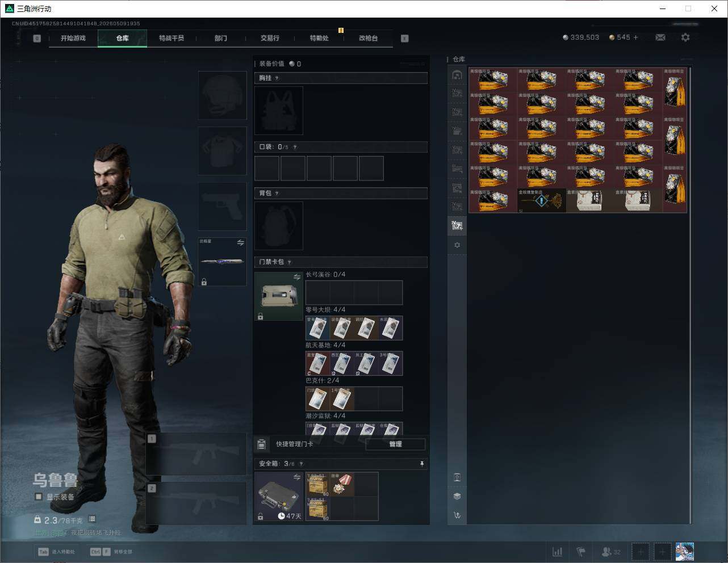728x563 pixels.
Task: Select the safe box case thumbnail
Action: [x=279, y=497]
